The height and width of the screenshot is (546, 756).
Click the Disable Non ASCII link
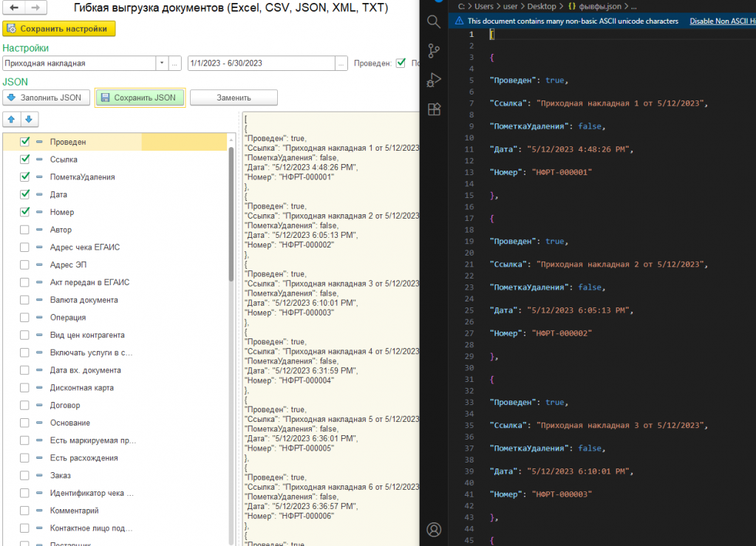[x=722, y=21]
